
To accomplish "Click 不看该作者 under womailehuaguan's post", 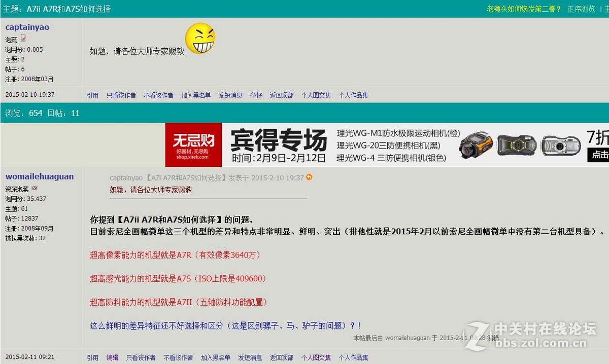I will tap(178, 357).
